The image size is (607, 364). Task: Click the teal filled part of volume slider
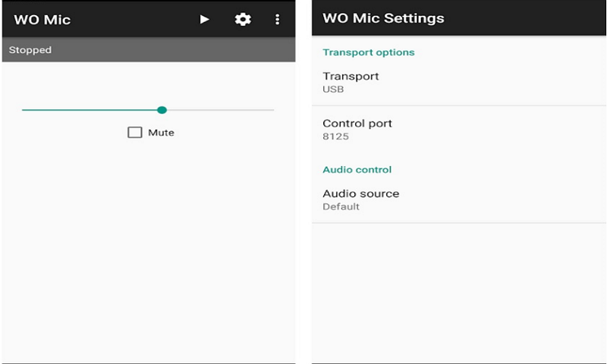pyautogui.click(x=91, y=110)
